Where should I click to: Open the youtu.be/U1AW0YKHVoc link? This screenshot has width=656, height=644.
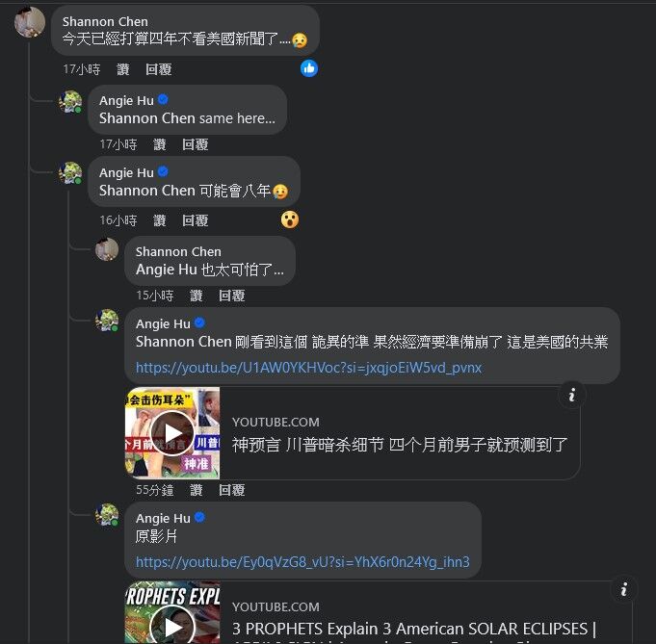pyautogui.click(x=309, y=368)
